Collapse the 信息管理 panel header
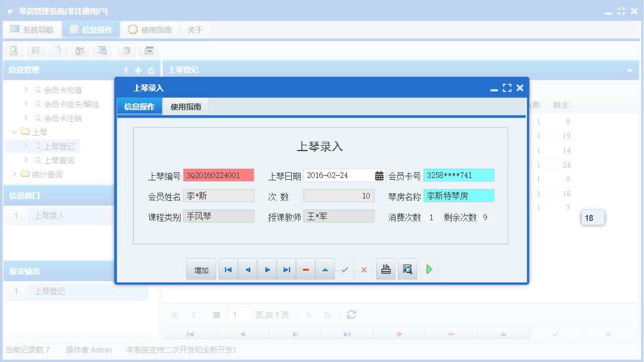Viewport: 644px width, 362px height. pyautogui.click(x=125, y=69)
